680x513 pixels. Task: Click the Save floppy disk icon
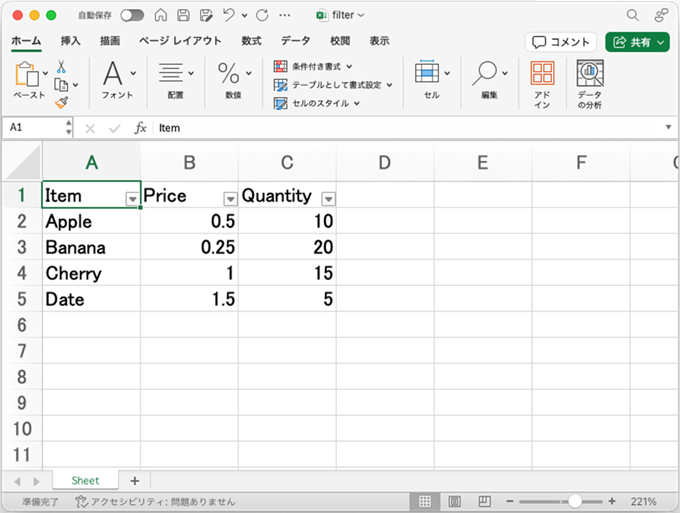point(183,15)
